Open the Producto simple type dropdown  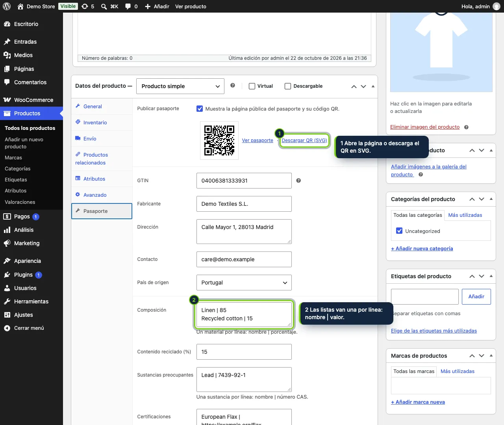coord(180,86)
